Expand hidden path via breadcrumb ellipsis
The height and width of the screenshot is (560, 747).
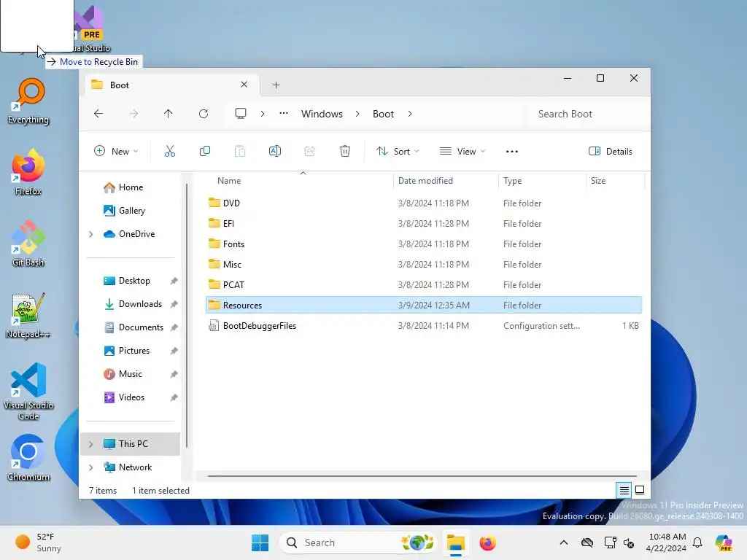coord(284,113)
